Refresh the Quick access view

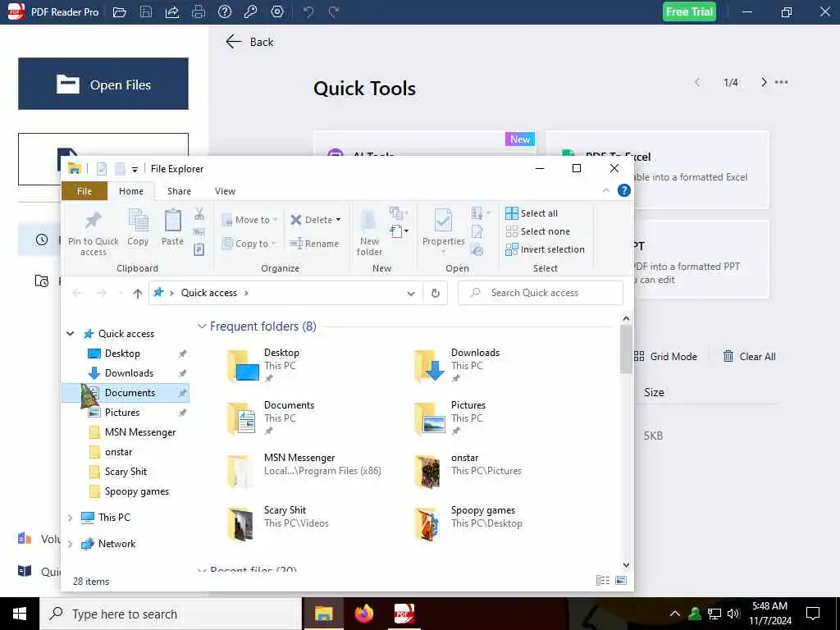point(435,293)
